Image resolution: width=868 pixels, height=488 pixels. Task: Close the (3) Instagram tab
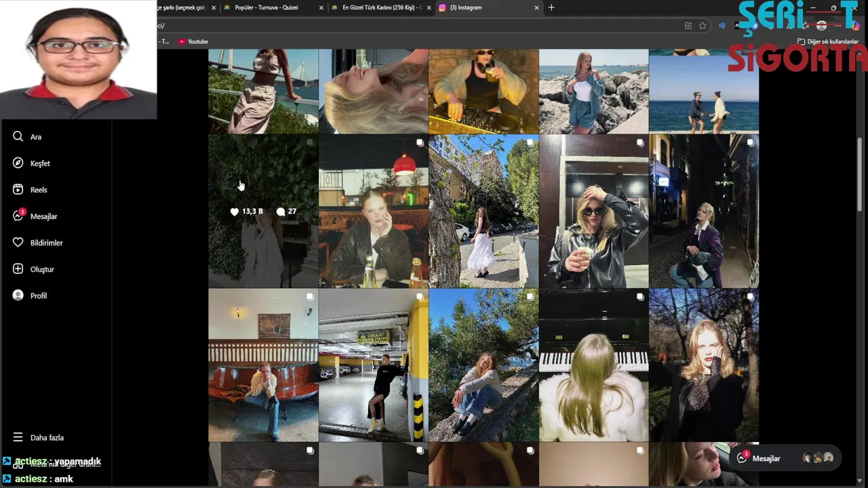click(x=536, y=7)
